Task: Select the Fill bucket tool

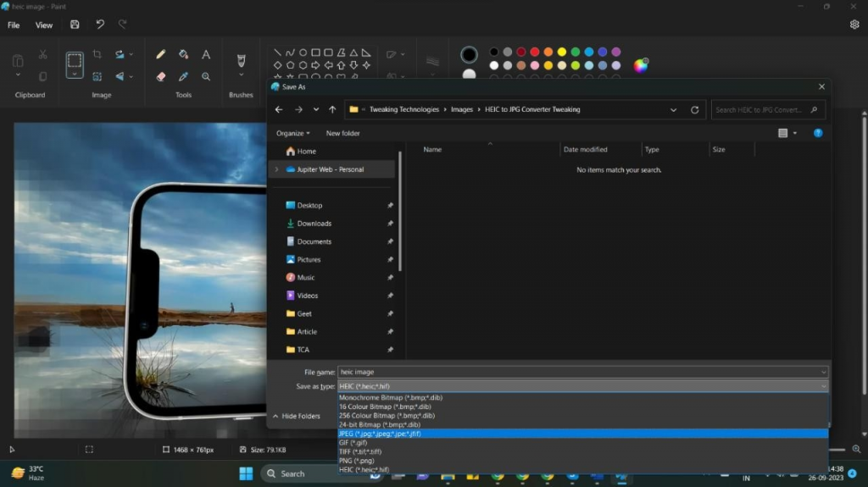Action: [x=183, y=54]
